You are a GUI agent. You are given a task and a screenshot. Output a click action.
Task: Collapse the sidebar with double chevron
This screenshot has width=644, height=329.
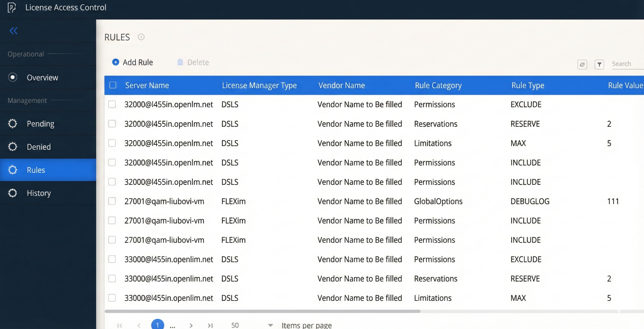(14, 31)
